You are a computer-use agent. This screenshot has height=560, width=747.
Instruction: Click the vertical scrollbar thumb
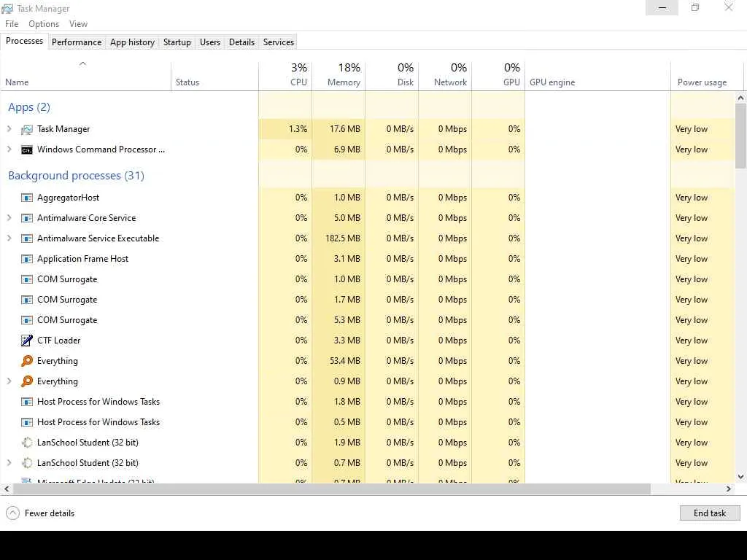(x=741, y=136)
